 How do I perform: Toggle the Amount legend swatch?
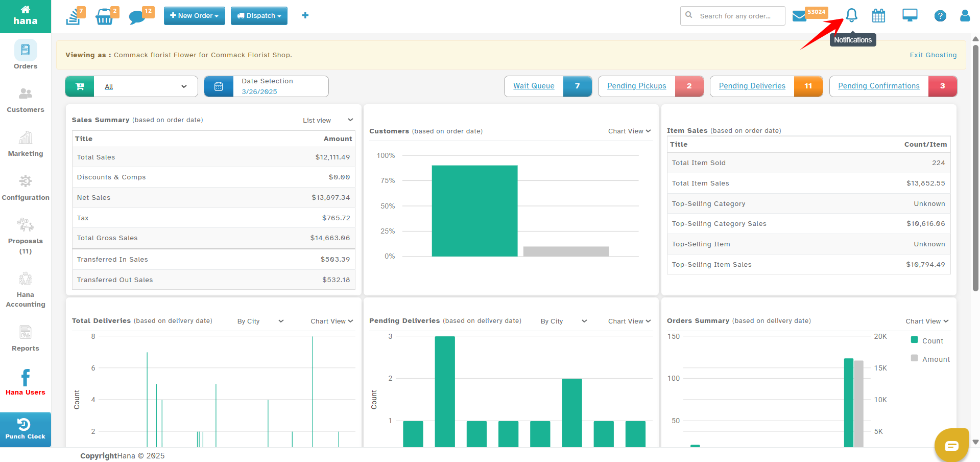click(x=914, y=358)
